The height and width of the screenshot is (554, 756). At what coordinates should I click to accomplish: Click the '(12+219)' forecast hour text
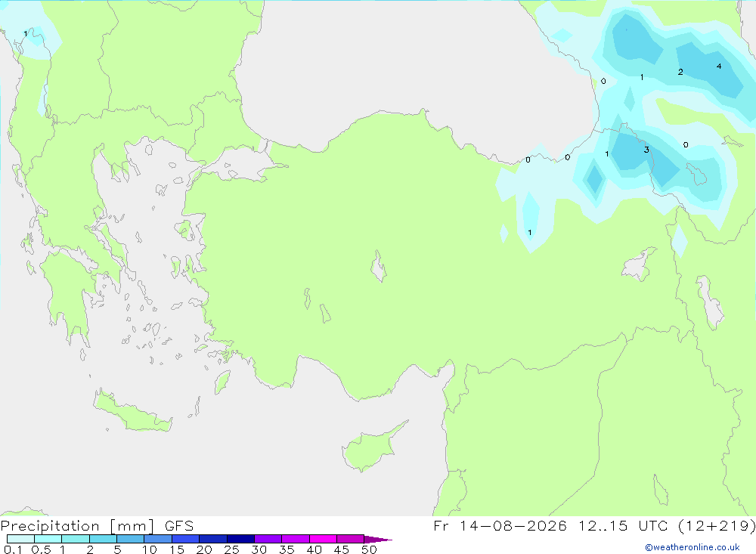point(717,526)
